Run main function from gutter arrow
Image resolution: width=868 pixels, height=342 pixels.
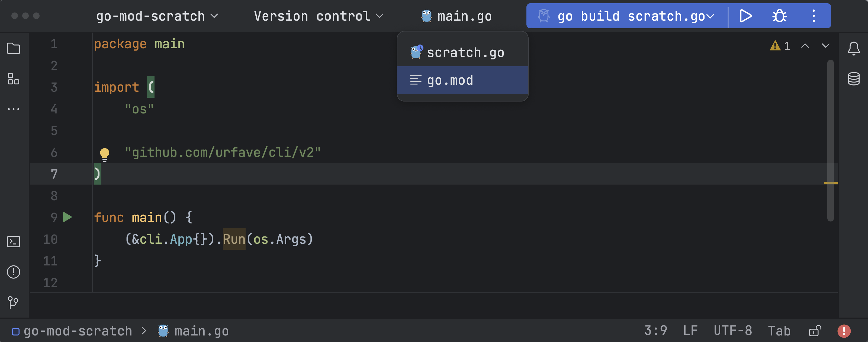click(67, 217)
